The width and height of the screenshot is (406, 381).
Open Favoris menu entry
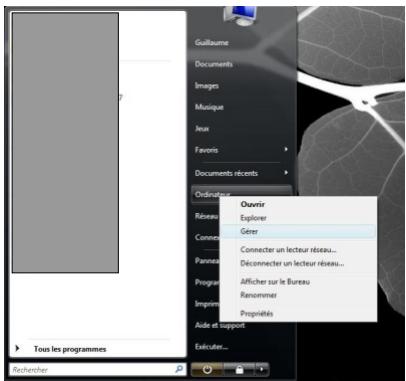pyautogui.click(x=206, y=150)
